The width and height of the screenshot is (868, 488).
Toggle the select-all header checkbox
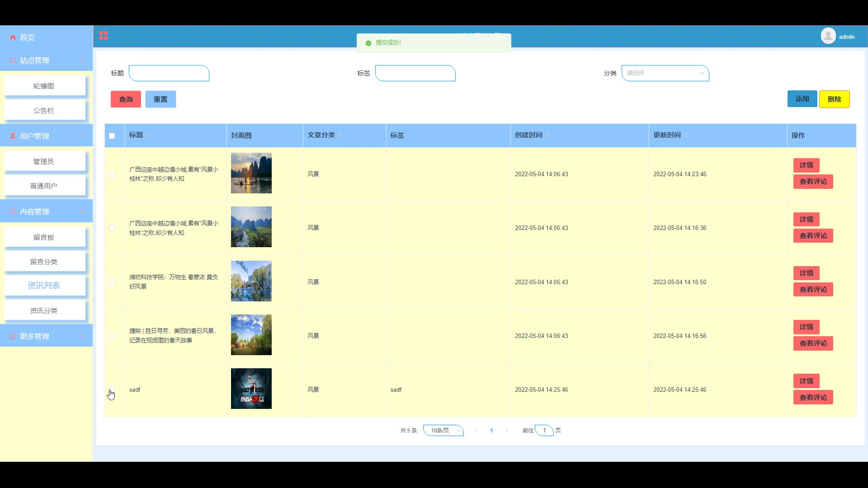point(112,136)
